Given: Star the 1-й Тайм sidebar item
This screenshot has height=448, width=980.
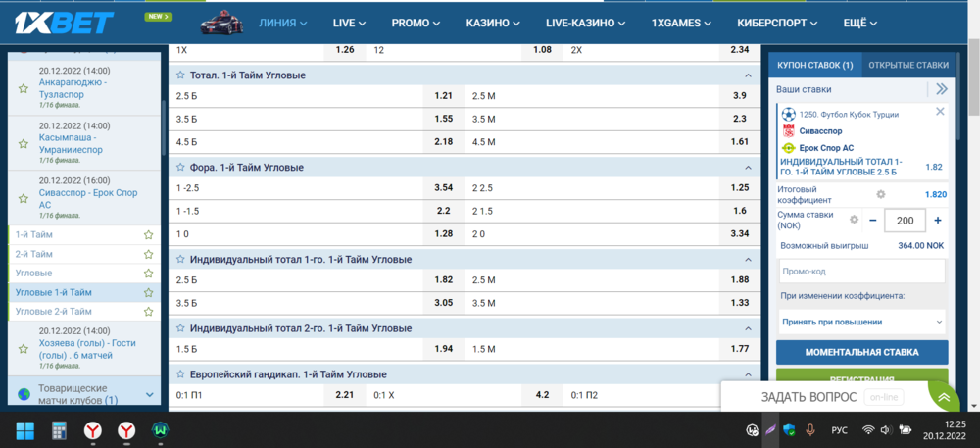Looking at the screenshot, I should 148,235.
